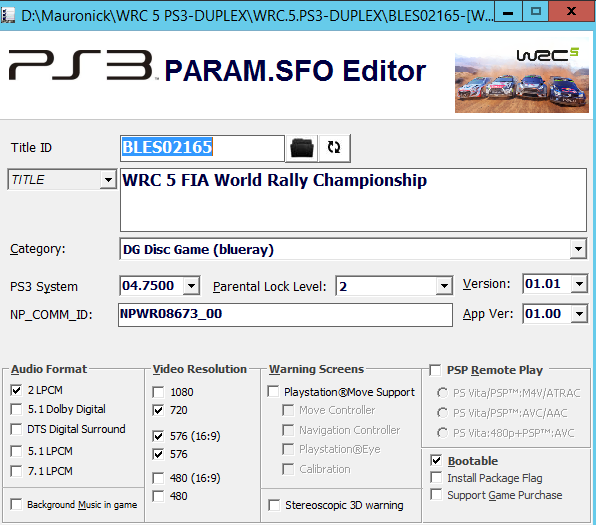Tick the 5.1 LPCM checkbox

[x=16, y=451]
